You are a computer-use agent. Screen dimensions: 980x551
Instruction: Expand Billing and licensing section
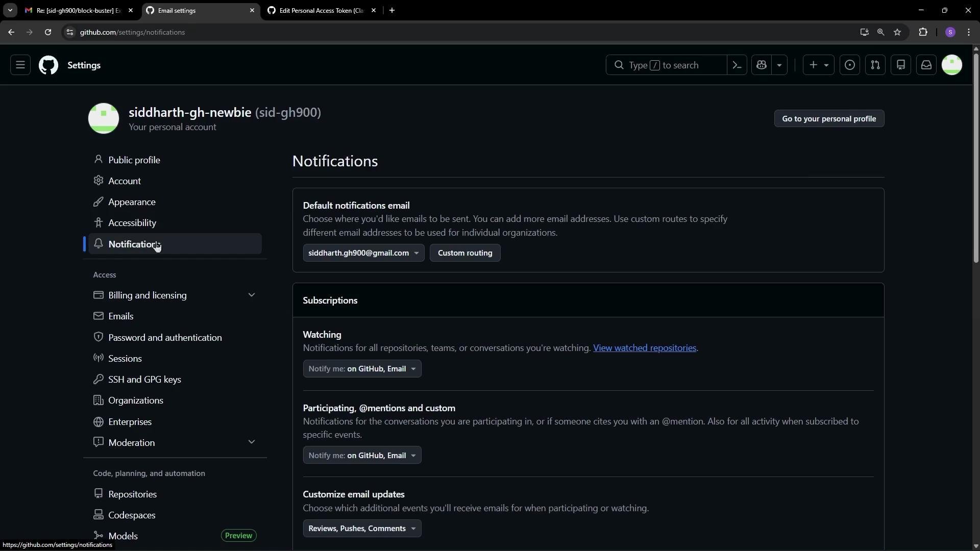click(175, 295)
